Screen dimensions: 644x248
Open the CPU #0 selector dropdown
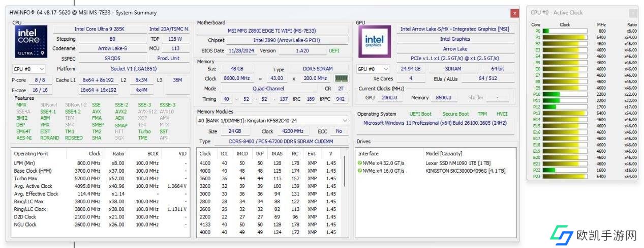click(x=29, y=69)
